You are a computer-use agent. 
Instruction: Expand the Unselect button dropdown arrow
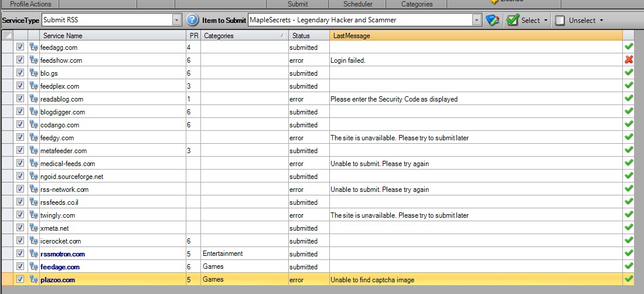click(601, 20)
